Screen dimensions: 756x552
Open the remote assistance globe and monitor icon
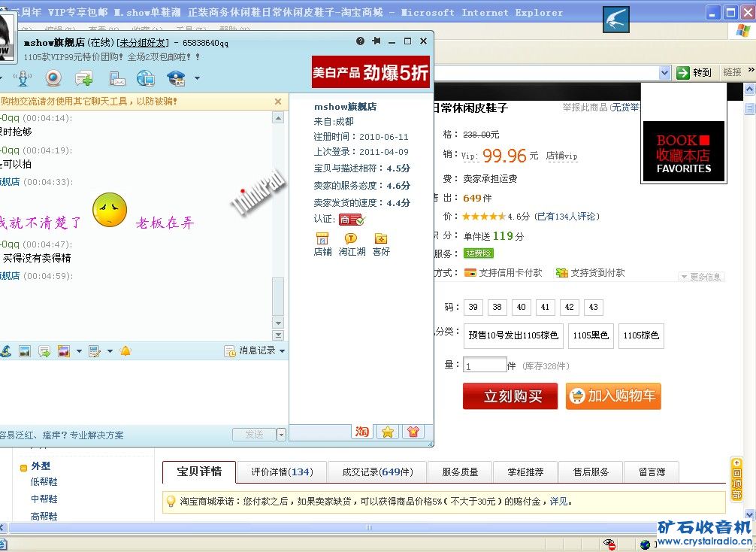click(146, 78)
